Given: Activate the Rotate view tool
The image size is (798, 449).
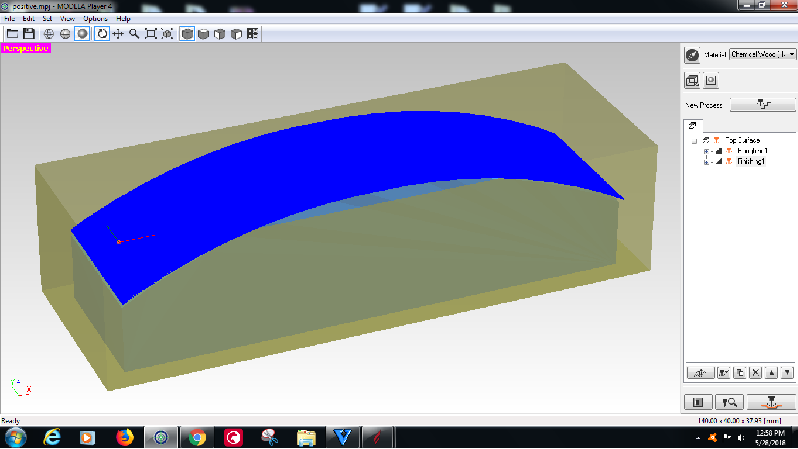Looking at the screenshot, I should click(x=102, y=34).
